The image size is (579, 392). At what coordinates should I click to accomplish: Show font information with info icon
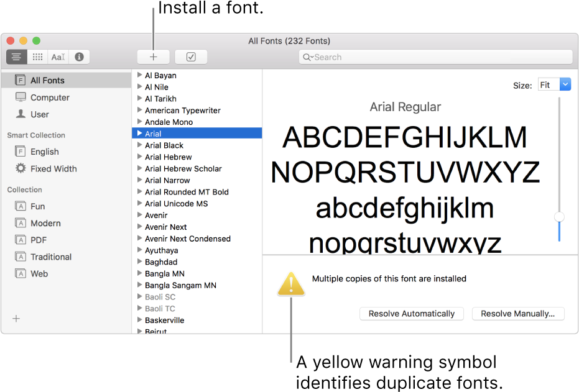tap(79, 57)
